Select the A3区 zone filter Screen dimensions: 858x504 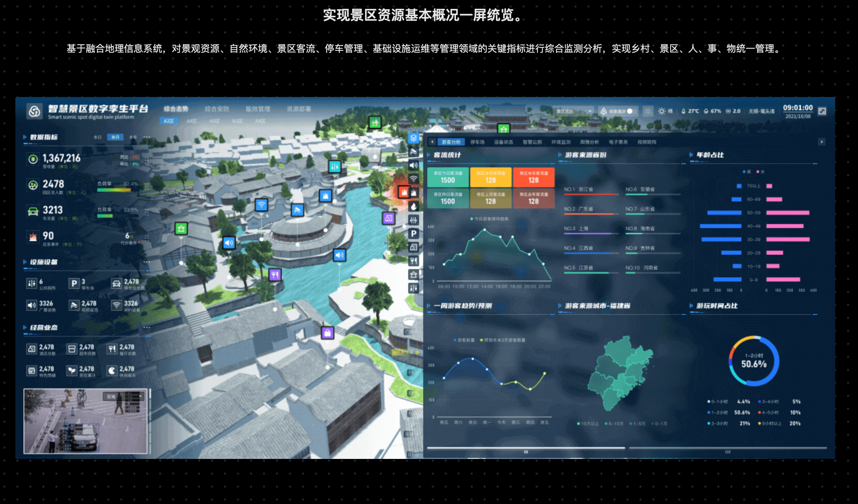[x=169, y=121]
